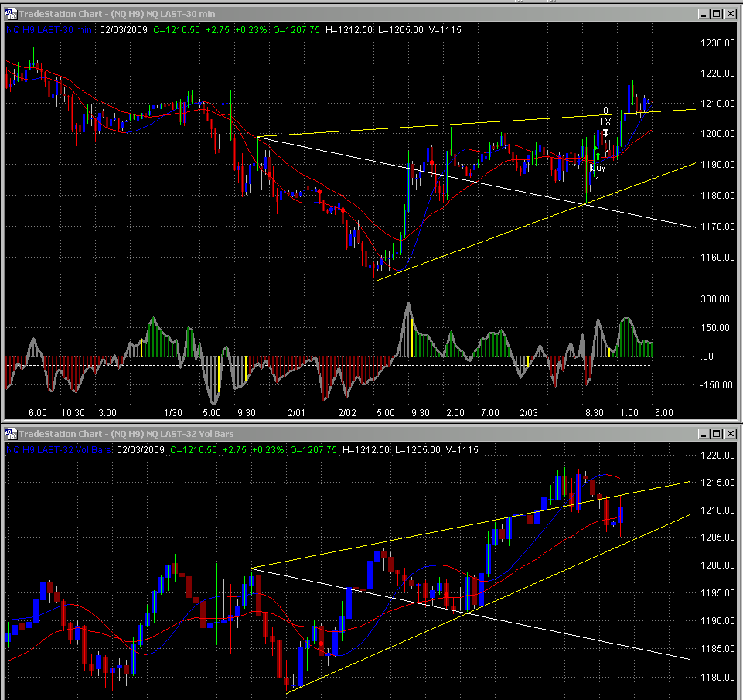The width and height of the screenshot is (743, 700).
Task: Minimize the NQ LAST-30 min chart window
Action: [x=704, y=14]
